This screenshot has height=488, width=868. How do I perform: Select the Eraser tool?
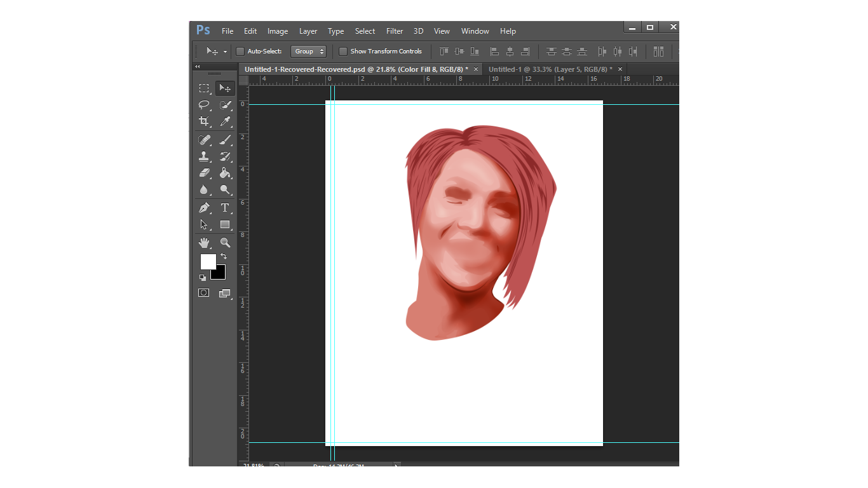204,173
